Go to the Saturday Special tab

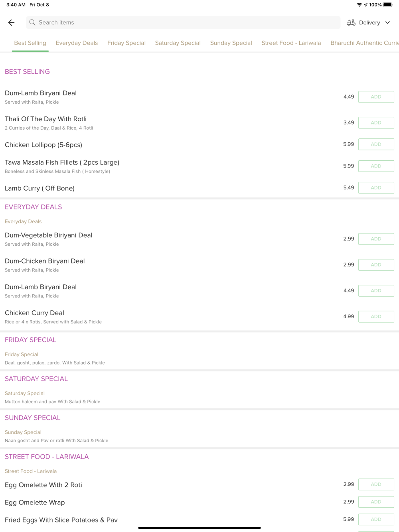pos(178,43)
